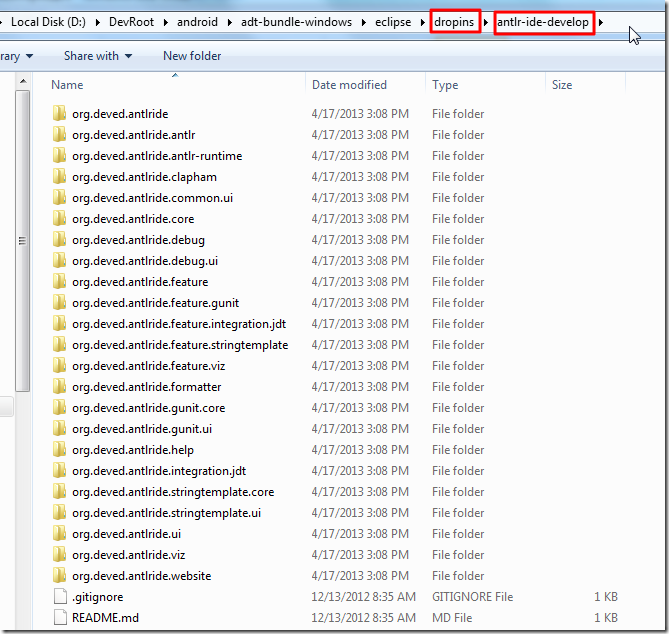The width and height of the screenshot is (669, 634).
Task: Click the folder icon for org.deved.antlride.antlr
Action: [59, 134]
